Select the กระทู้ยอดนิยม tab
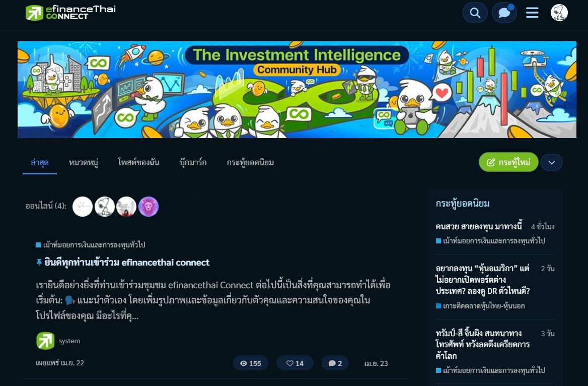Viewport: 588px width, 386px height. (x=250, y=163)
